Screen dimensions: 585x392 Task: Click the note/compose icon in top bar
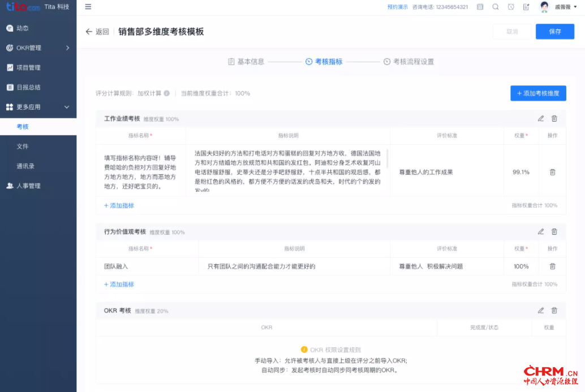point(526,7)
